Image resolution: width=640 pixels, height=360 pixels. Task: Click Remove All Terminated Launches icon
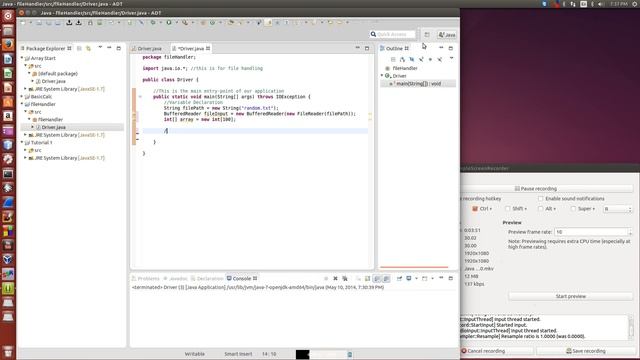pos(345,278)
